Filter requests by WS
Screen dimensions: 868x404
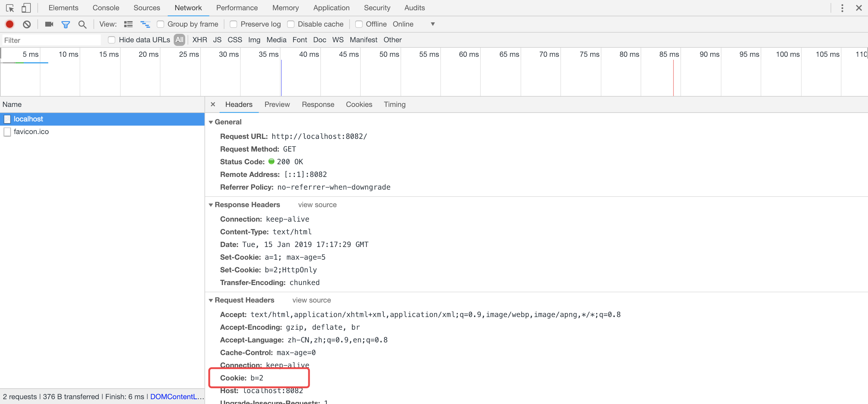[338, 40]
